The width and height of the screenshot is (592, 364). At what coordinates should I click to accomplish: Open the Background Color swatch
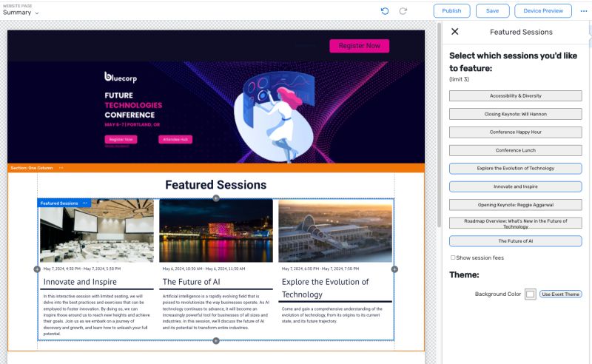pos(530,294)
